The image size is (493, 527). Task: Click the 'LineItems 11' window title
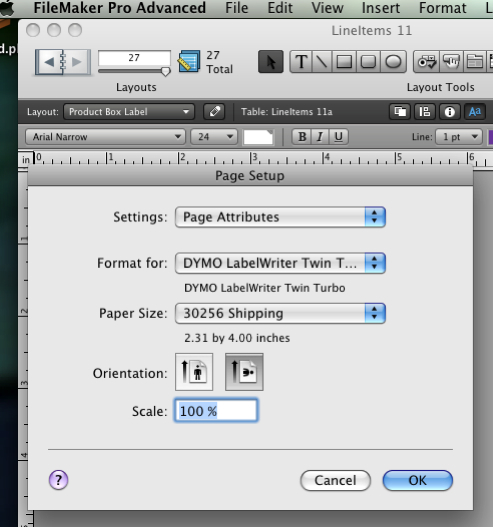click(x=372, y=31)
